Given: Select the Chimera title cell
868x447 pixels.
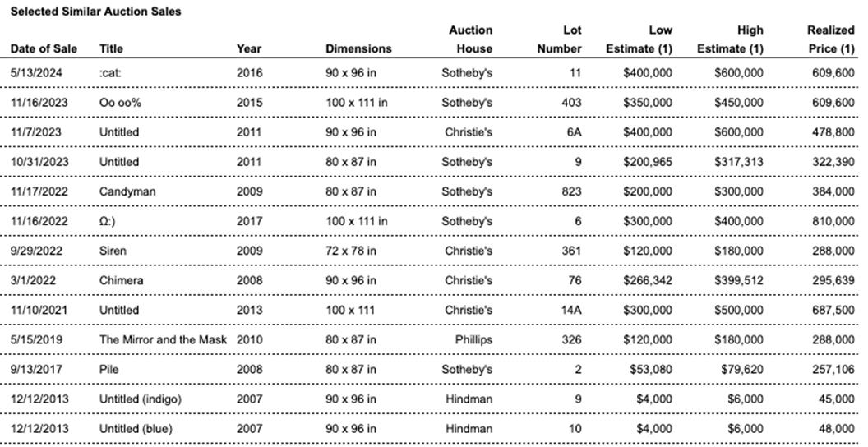Looking at the screenshot, I should pos(121,280).
